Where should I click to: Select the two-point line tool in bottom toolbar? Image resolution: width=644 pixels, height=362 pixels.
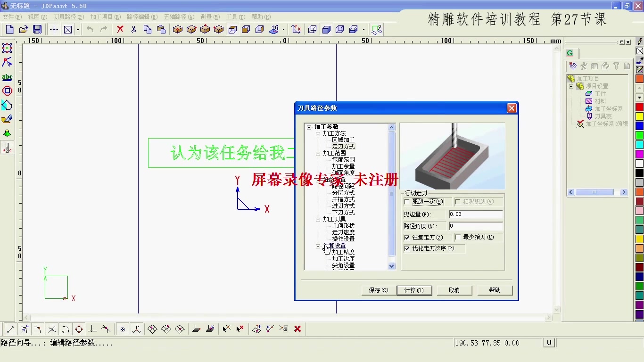(x=9, y=329)
